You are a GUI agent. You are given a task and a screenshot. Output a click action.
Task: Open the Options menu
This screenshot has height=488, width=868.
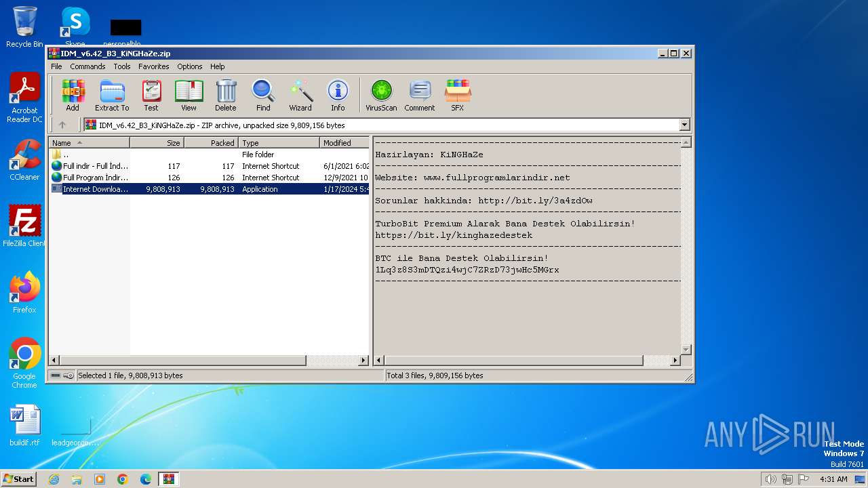pos(190,66)
